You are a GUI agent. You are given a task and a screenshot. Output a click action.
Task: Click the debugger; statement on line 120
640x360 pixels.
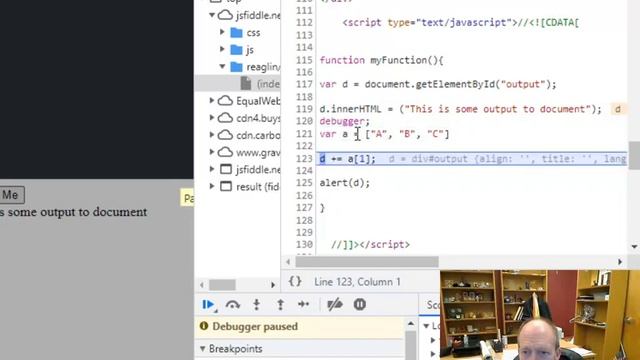click(344, 121)
